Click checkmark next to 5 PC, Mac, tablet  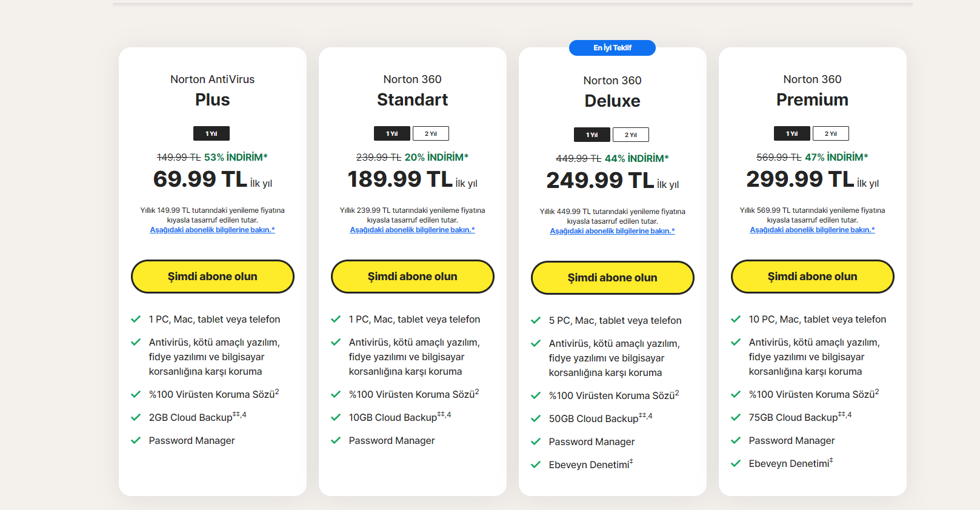click(x=536, y=320)
